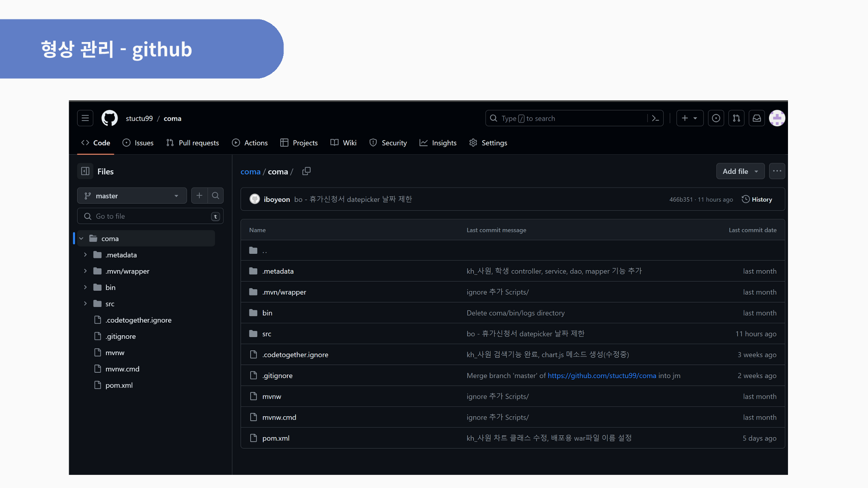
Task: Click the '5 days ago' commit date
Action: click(x=759, y=438)
